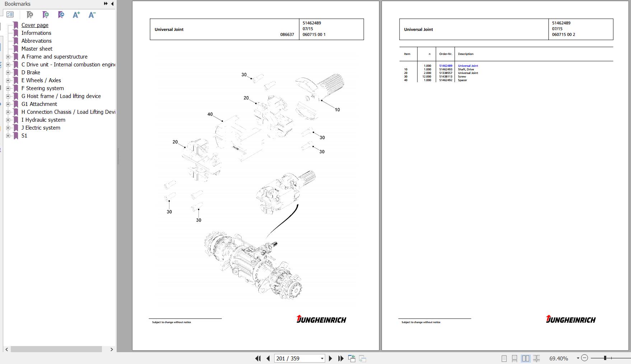Click the Screw description

click(x=462, y=76)
